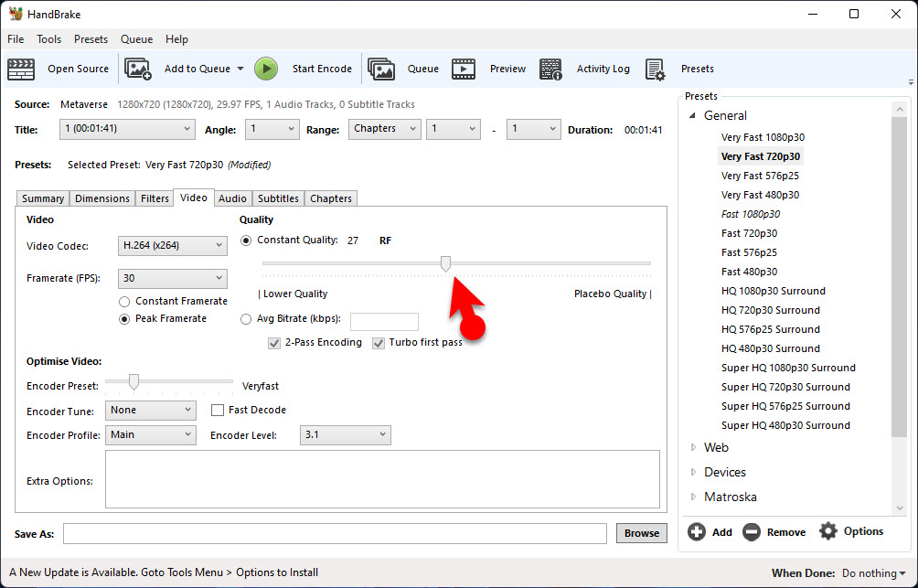
Task: Expand the Web presets group
Action: [693, 447]
